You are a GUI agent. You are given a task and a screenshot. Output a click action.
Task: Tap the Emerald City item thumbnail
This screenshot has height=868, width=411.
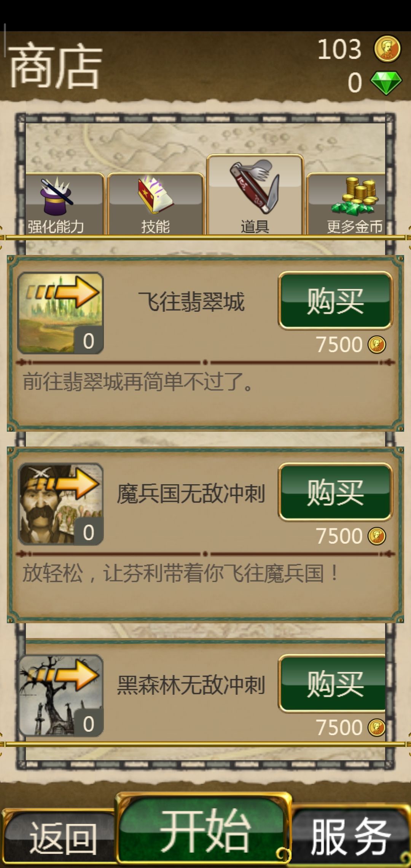[x=61, y=313]
